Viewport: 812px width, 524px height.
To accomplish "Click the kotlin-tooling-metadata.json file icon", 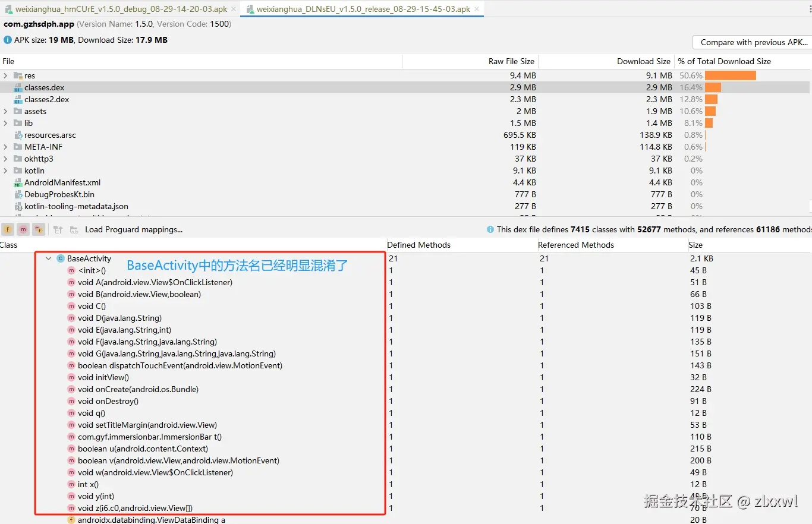I will click(18, 206).
